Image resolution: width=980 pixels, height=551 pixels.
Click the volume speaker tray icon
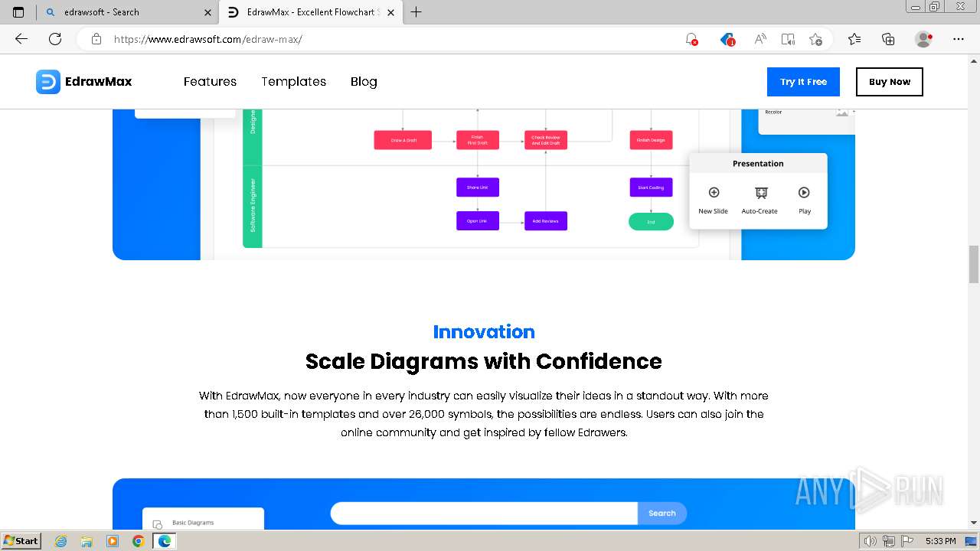(871, 541)
